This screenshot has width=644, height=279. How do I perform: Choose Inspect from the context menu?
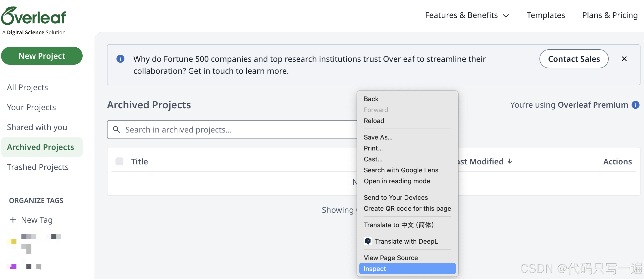(407, 269)
